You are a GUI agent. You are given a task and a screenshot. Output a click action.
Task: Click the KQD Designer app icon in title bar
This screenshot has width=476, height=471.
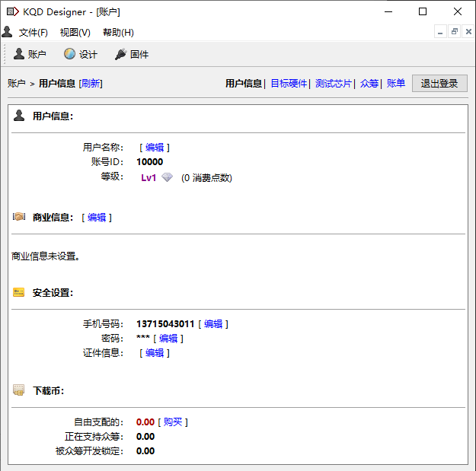pyautogui.click(x=13, y=12)
